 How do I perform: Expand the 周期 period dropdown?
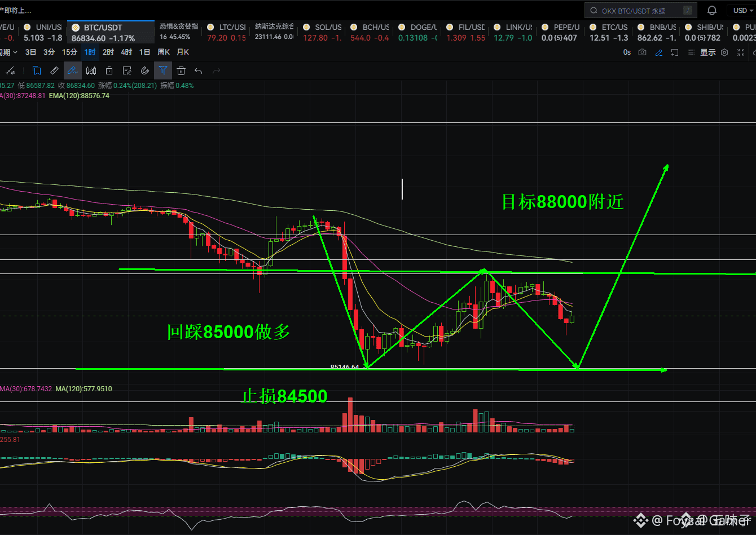8,52
